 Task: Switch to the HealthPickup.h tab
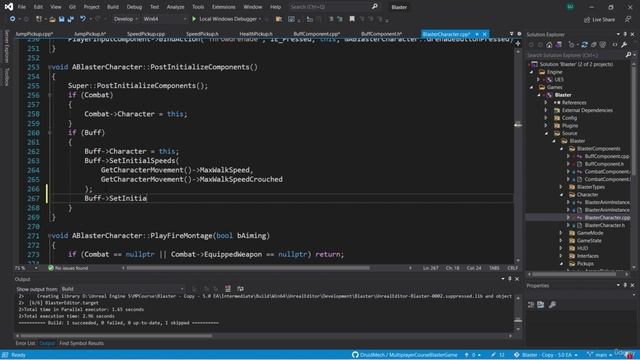coord(256,34)
